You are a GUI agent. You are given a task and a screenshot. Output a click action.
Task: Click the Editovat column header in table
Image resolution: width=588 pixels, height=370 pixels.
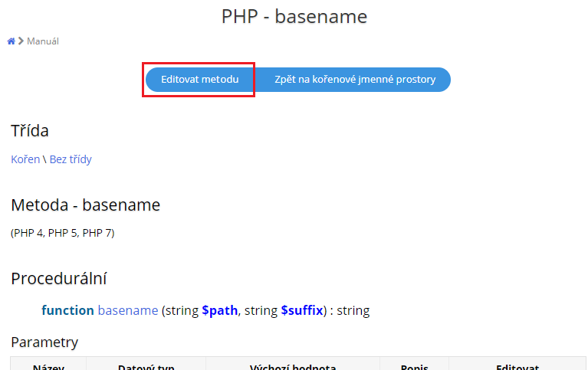tap(517, 367)
